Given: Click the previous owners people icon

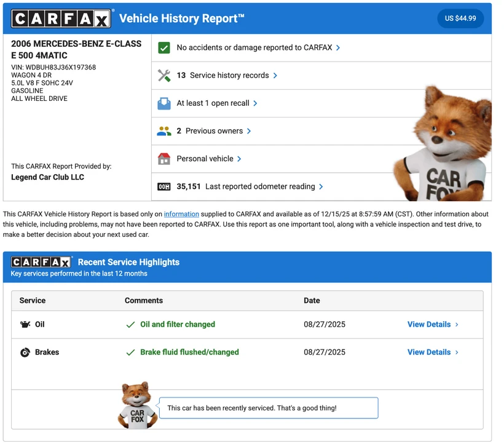Looking at the screenshot, I should (164, 131).
